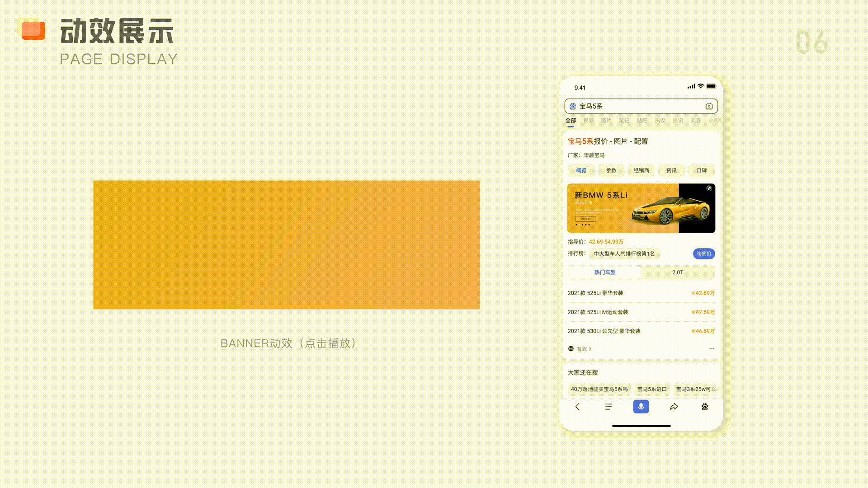
Task: Click the 大家还在搜 heading
Action: (583, 373)
